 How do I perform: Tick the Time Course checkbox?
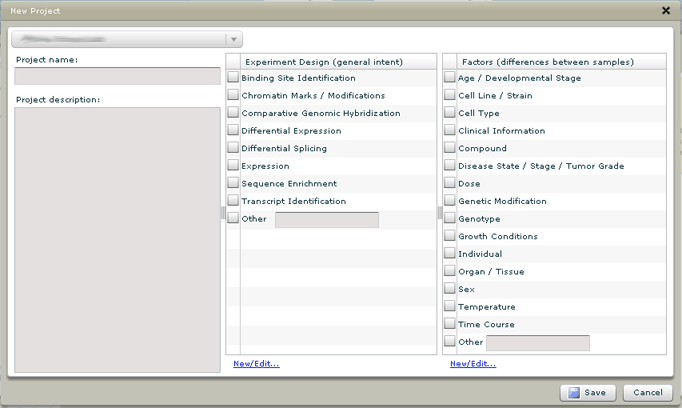pyautogui.click(x=450, y=324)
